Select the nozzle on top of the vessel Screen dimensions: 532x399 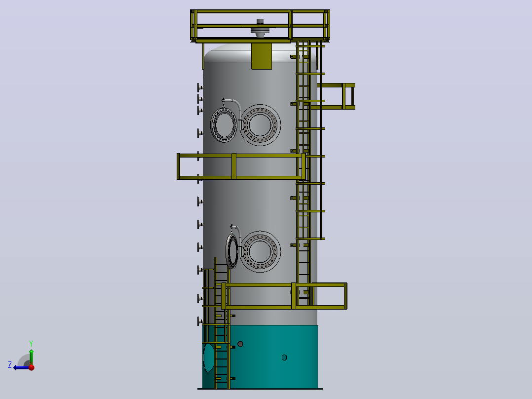tap(260, 28)
